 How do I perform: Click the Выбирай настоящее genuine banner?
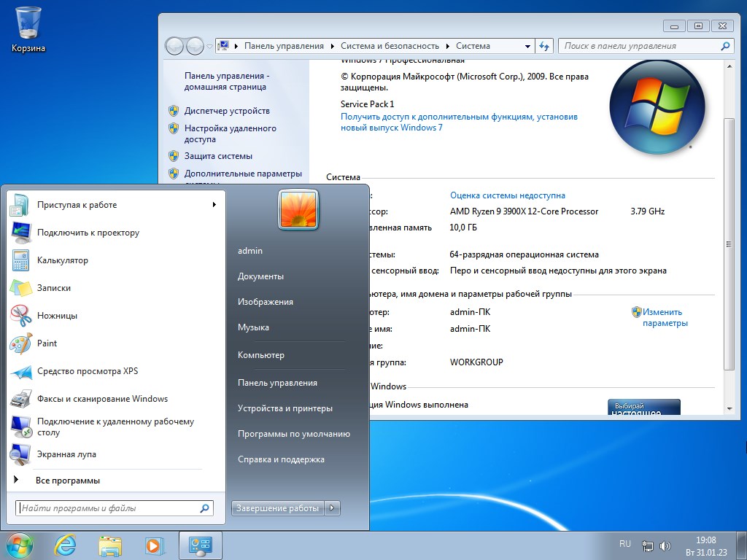click(x=644, y=407)
